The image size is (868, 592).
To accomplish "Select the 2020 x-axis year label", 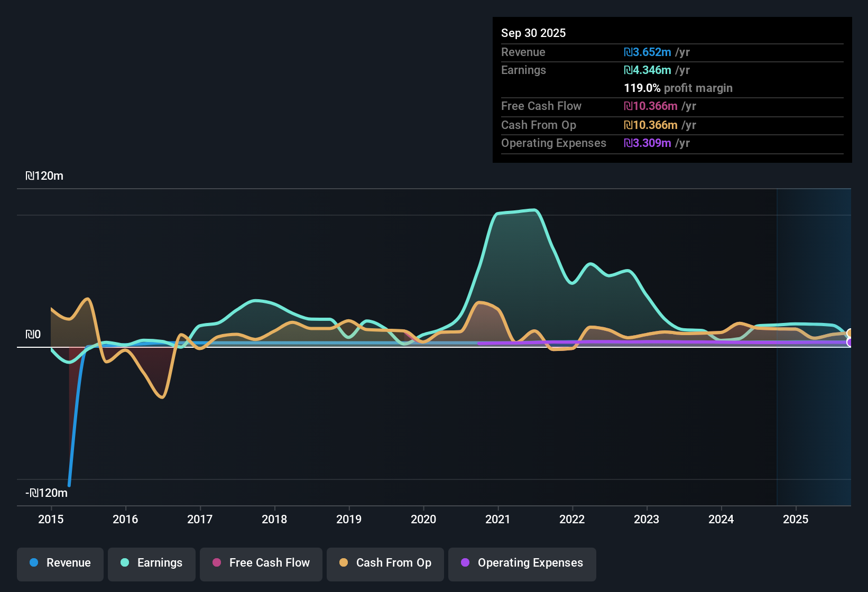I will (423, 519).
